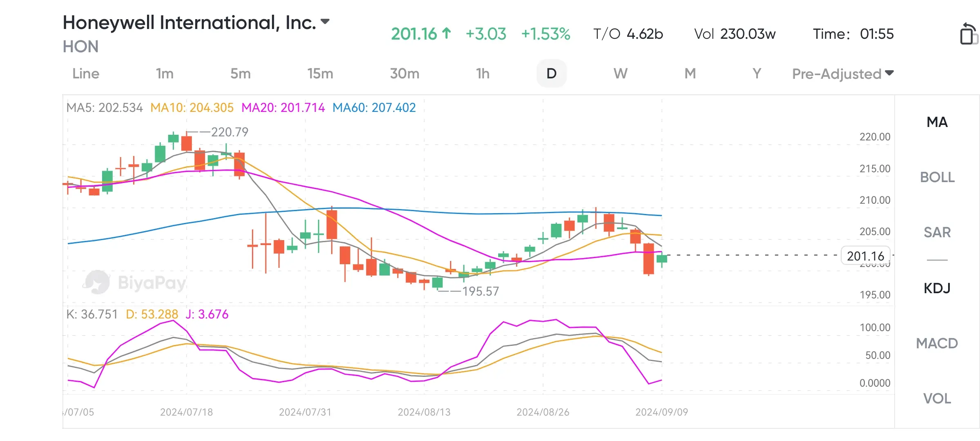980x441 pixels.
Task: Enable the MA indicator
Action: (937, 122)
